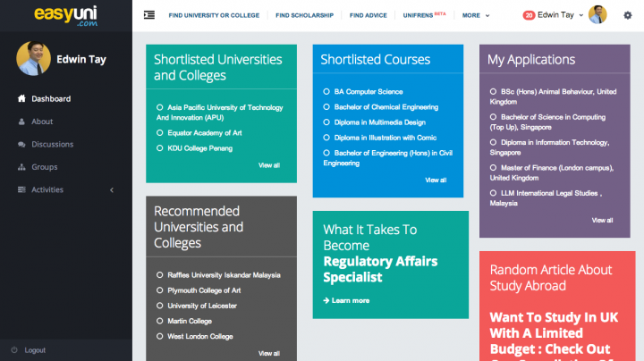The image size is (644, 361).
Task: Open the Martin College recommendation
Action: coord(190,321)
